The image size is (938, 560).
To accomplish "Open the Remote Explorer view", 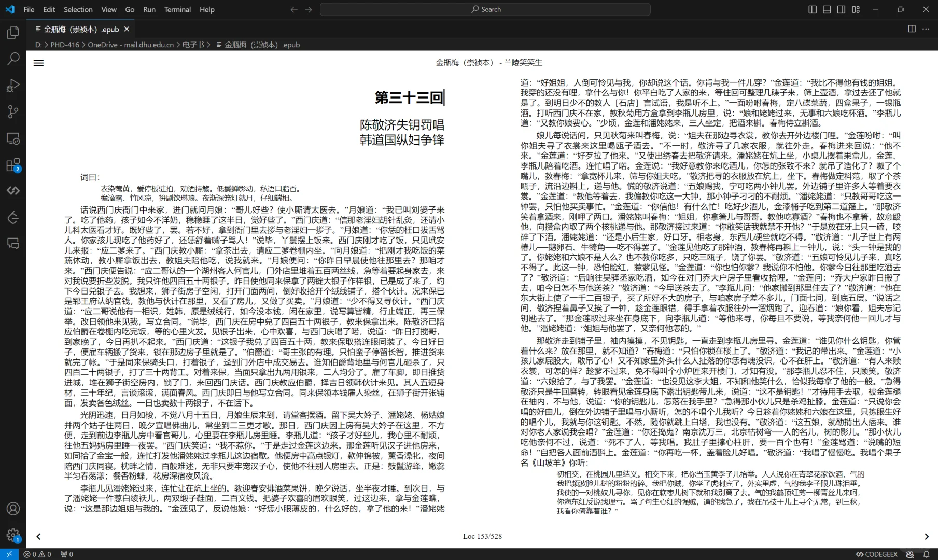I will (13, 138).
